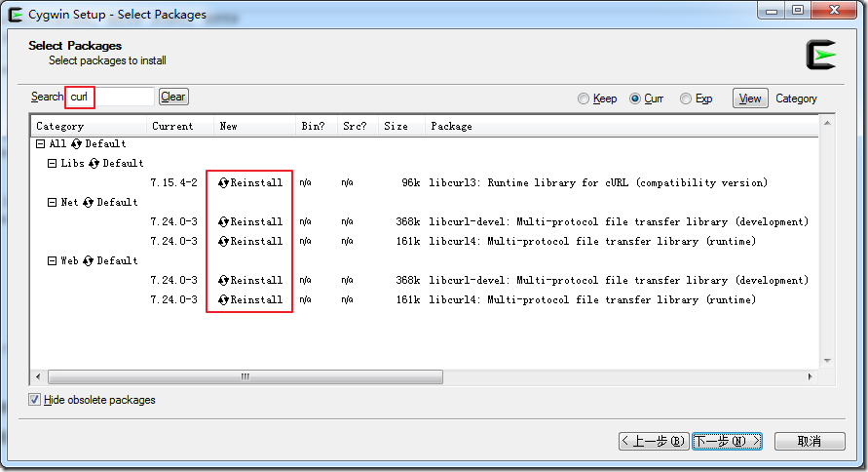Toggle Hide obsolete packages checkbox
Image resolution: width=868 pixels, height=472 pixels.
[x=34, y=400]
